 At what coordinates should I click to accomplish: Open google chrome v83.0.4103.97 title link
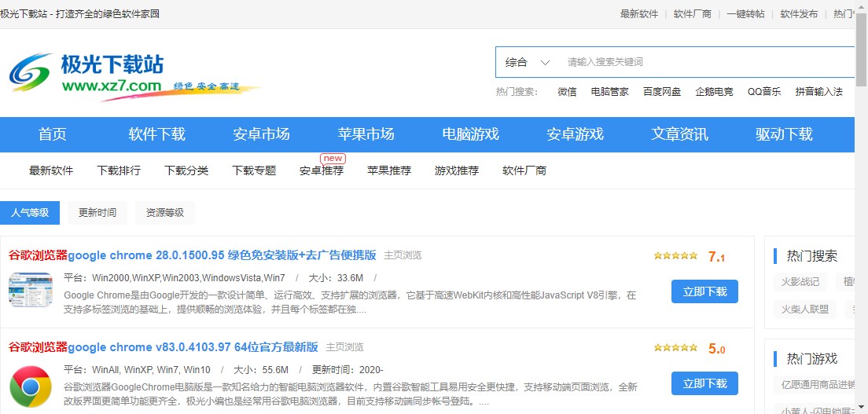164,347
